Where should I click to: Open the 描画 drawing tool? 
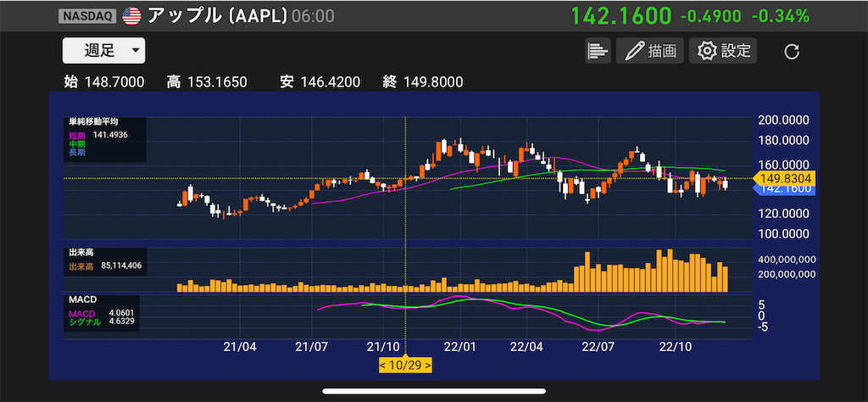pyautogui.click(x=650, y=51)
